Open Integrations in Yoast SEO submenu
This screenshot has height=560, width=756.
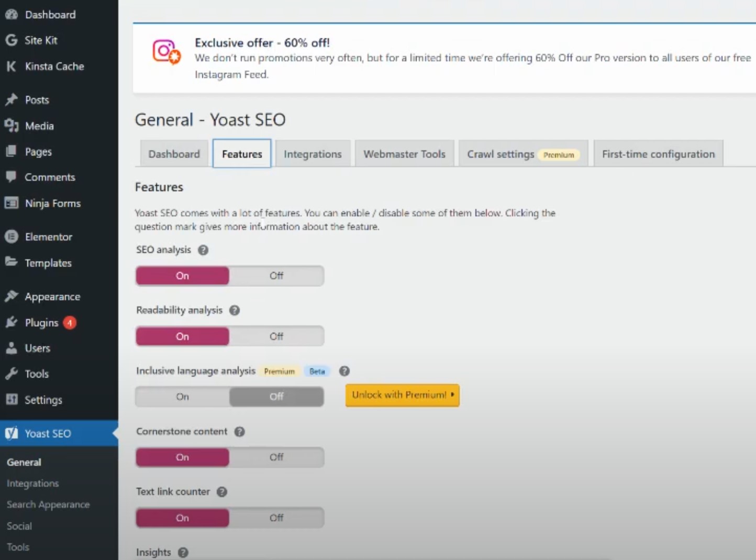tap(32, 483)
